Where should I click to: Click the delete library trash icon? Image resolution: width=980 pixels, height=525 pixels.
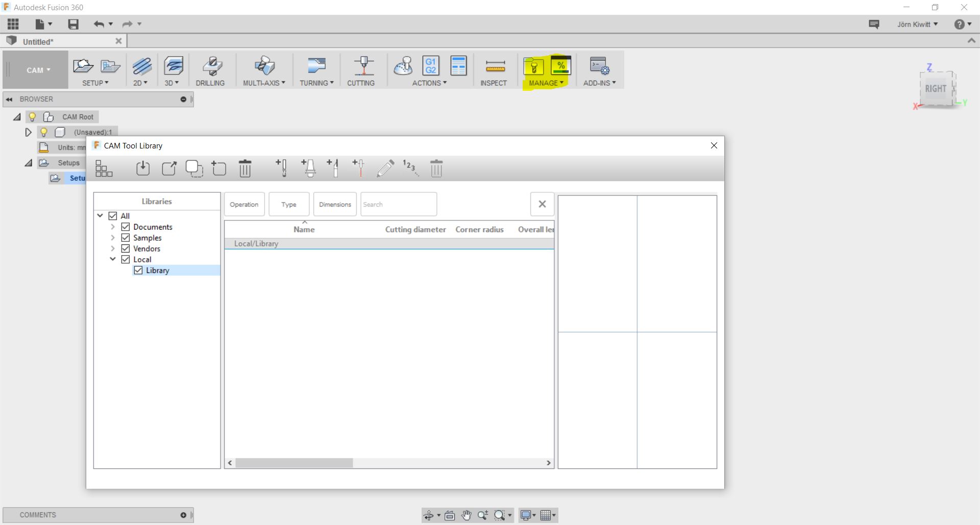pos(245,168)
